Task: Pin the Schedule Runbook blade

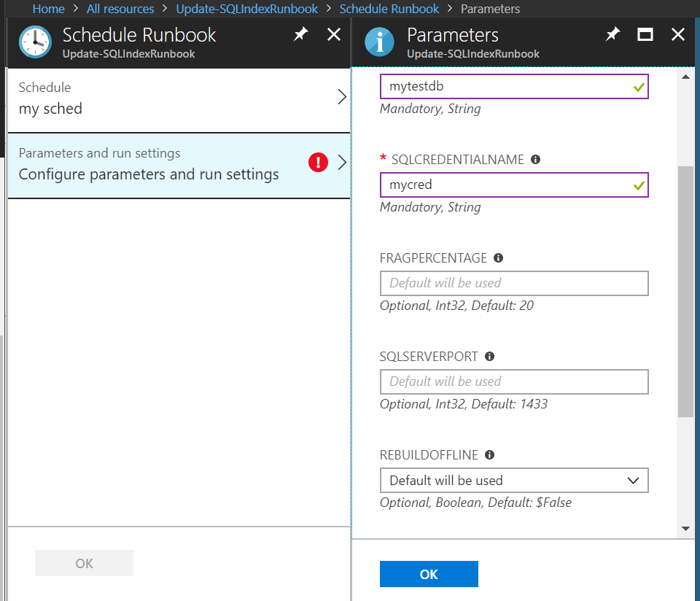Action: pos(300,34)
